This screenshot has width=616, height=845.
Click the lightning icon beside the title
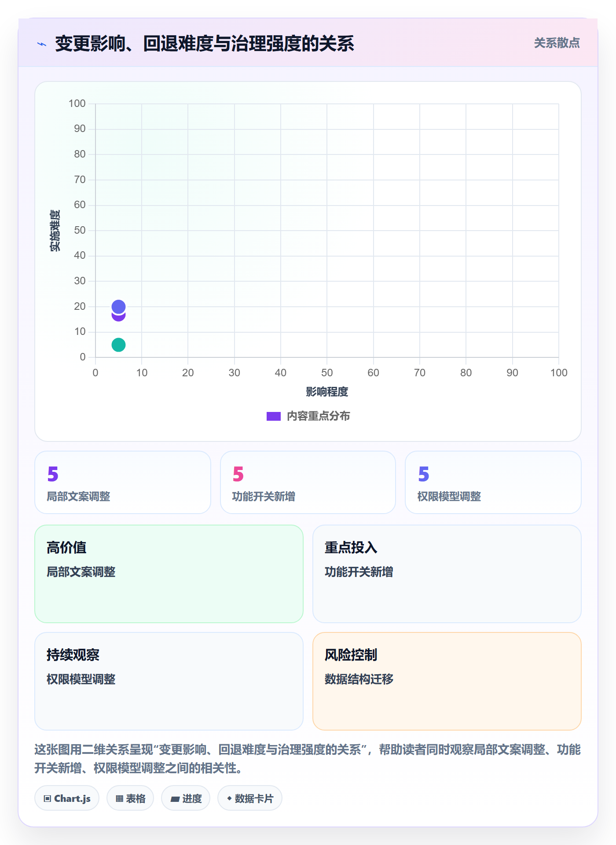42,44
